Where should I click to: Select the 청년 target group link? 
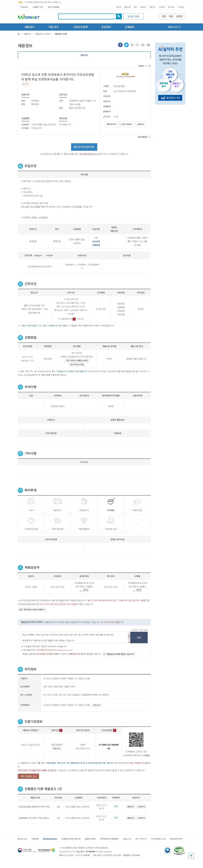pos(164,16)
